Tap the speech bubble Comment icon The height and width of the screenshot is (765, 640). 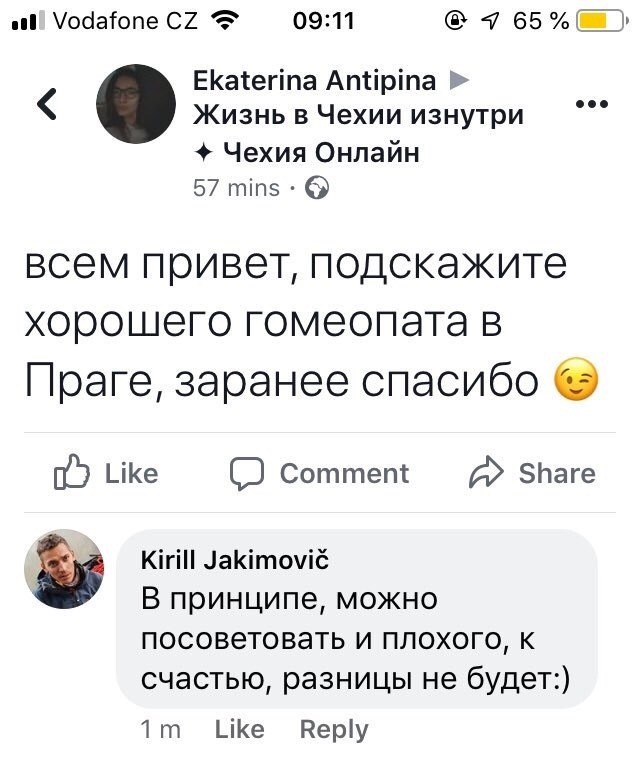point(246,473)
